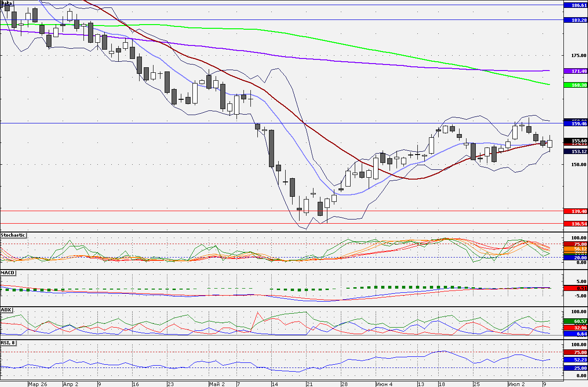The width and height of the screenshot is (588, 387).
Task: Click the red 139.40 support level tag
Action: [575, 211]
